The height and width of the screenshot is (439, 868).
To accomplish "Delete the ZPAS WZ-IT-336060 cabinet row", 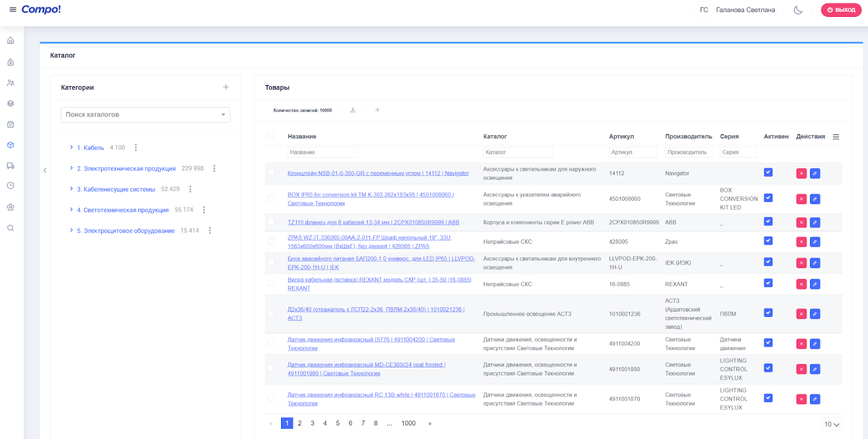I will coord(801,242).
